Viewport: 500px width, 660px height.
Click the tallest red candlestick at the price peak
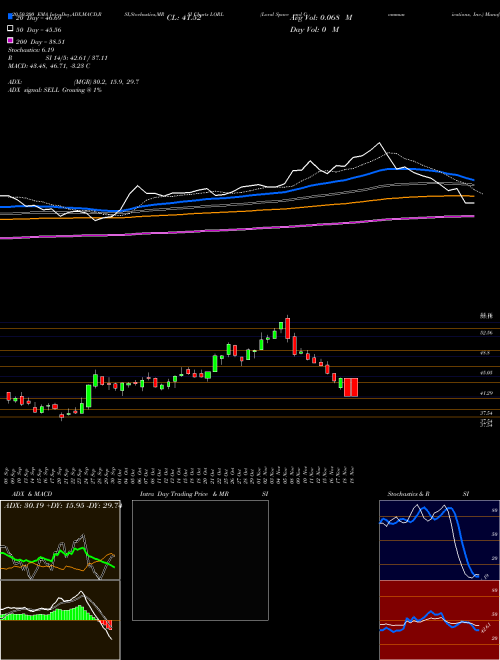[287, 328]
